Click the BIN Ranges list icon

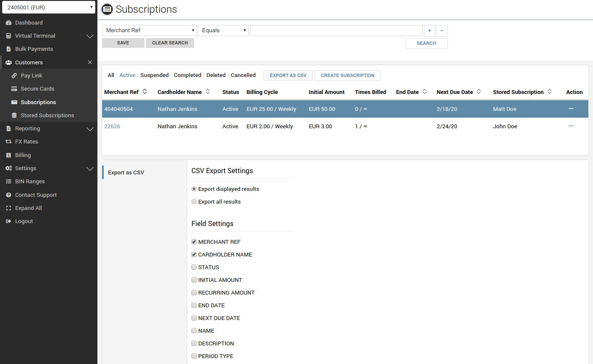point(8,182)
